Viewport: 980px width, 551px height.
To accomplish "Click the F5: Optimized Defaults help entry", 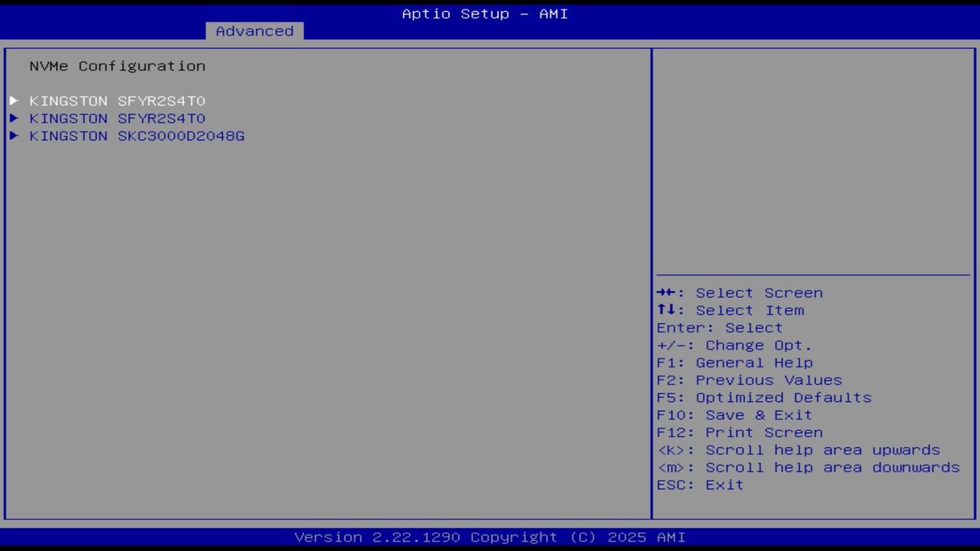I will 763,397.
